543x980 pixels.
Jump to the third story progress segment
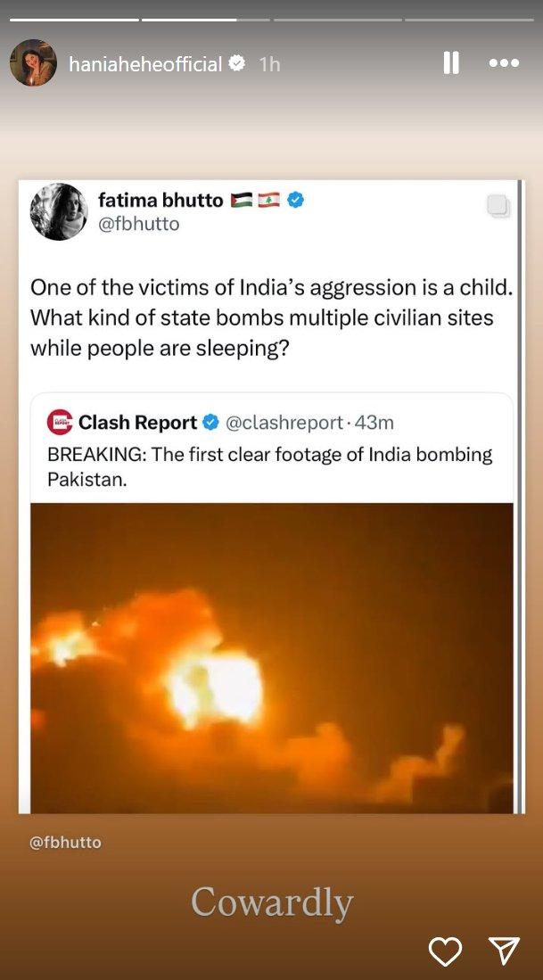(337, 20)
